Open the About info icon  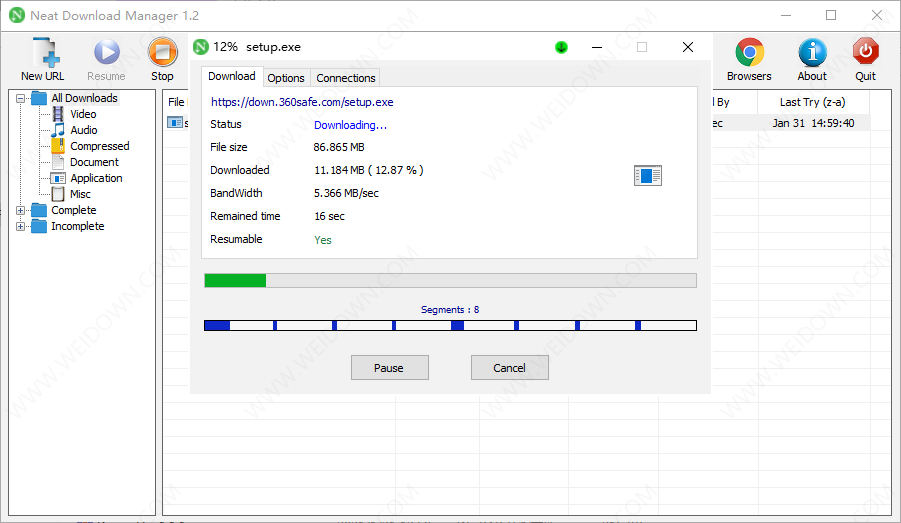pos(812,52)
